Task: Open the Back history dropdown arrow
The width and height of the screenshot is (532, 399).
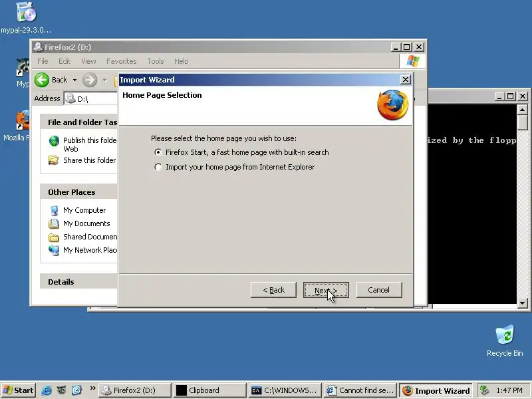Action: [74, 80]
